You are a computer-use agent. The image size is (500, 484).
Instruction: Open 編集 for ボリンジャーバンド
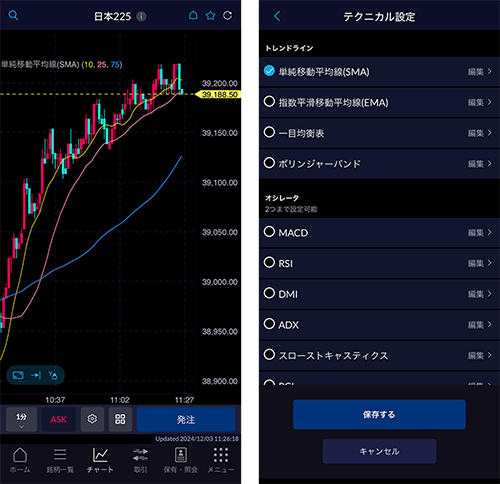tap(480, 164)
